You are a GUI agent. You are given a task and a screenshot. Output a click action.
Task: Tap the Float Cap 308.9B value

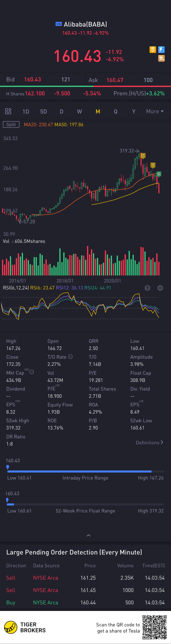click(x=138, y=380)
